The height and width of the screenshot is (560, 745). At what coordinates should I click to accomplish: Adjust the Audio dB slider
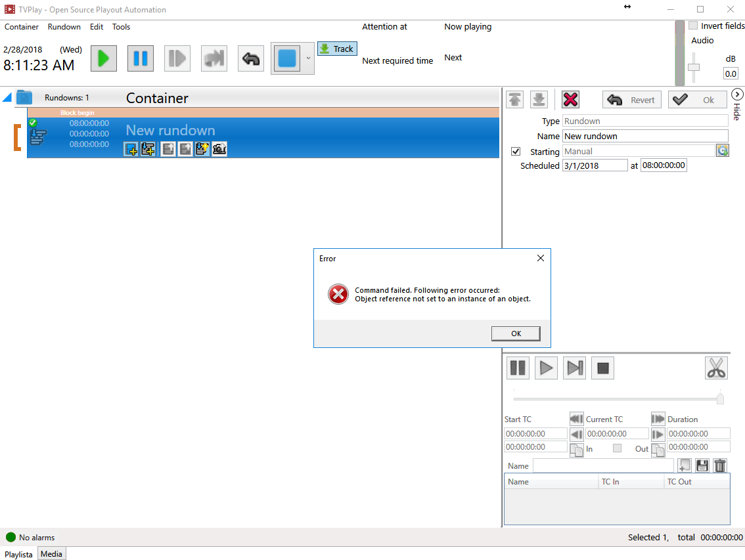point(694,66)
